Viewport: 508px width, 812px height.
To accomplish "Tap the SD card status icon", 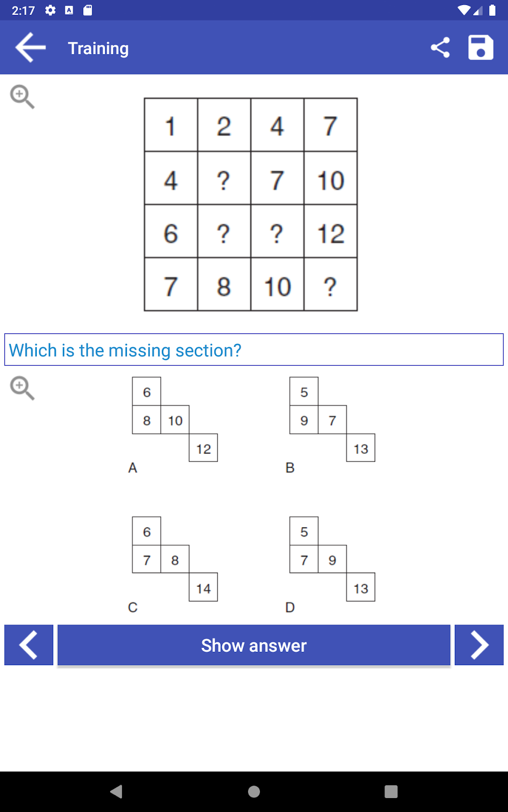I will click(88, 10).
